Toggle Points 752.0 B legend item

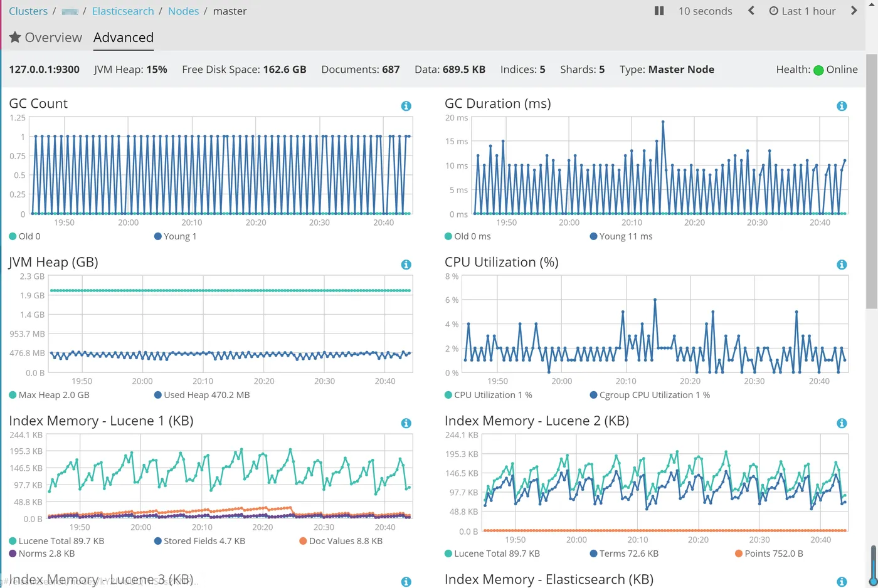point(769,554)
